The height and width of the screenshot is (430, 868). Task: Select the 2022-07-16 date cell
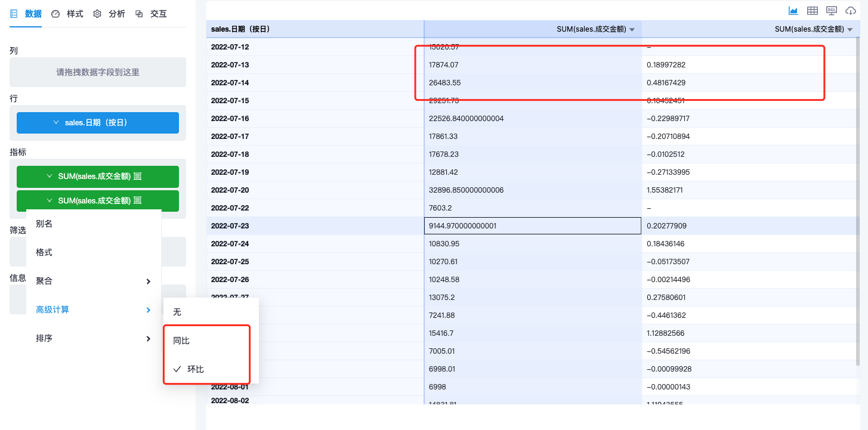(315, 119)
